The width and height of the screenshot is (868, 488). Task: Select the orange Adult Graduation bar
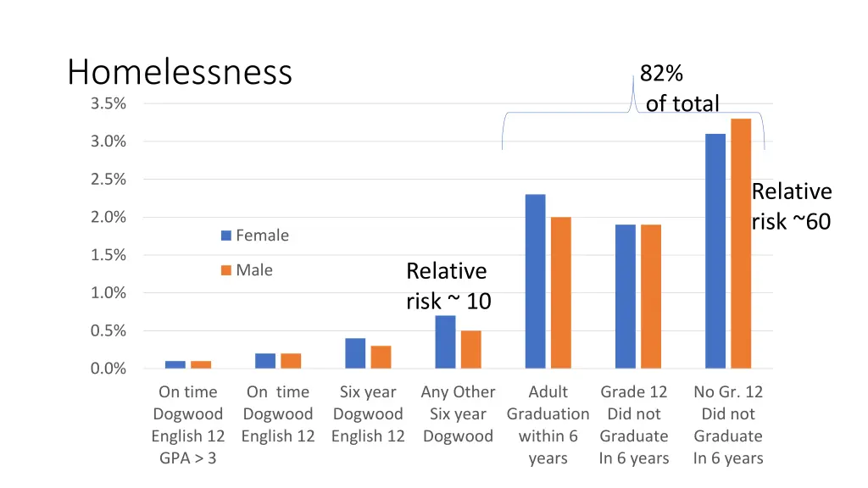click(560, 292)
